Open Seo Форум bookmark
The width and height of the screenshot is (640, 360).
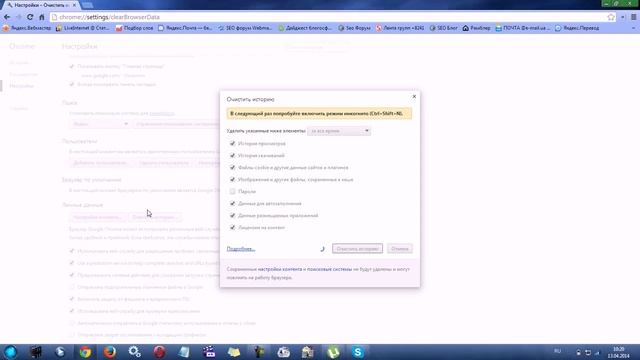(354, 28)
